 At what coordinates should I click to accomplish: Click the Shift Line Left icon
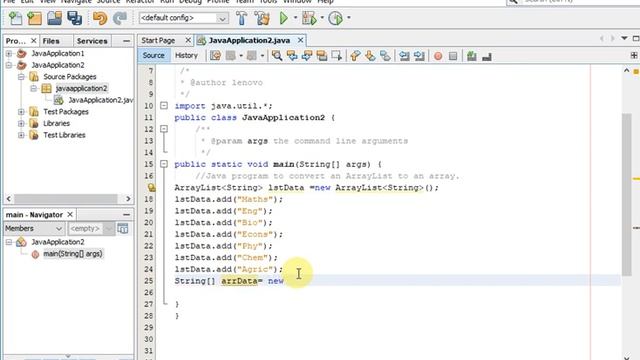click(x=404, y=56)
